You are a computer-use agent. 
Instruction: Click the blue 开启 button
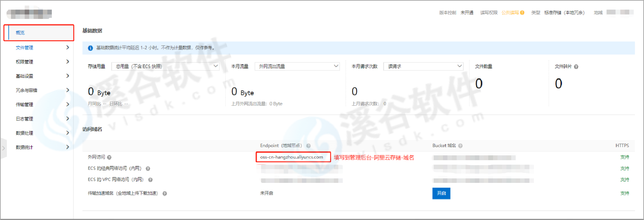(441, 193)
